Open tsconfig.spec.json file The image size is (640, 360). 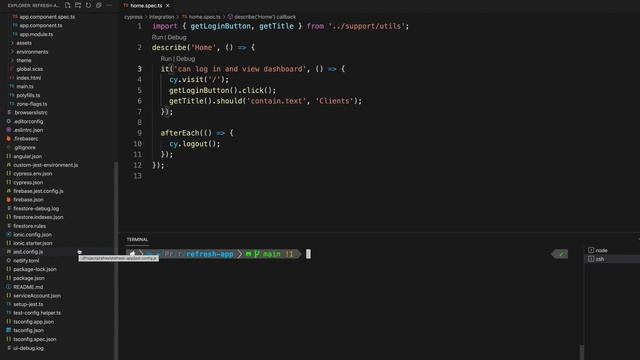tap(35, 339)
